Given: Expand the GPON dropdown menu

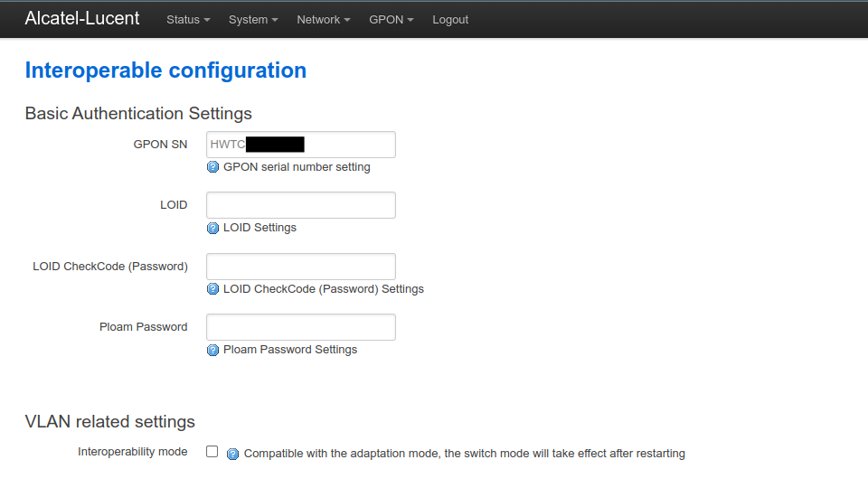Looking at the screenshot, I should click(392, 19).
